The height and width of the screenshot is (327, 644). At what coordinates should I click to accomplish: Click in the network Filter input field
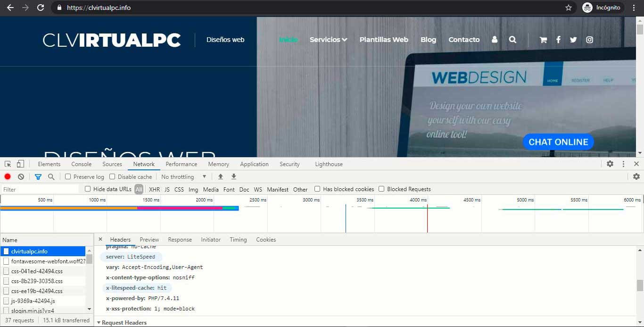coord(40,189)
